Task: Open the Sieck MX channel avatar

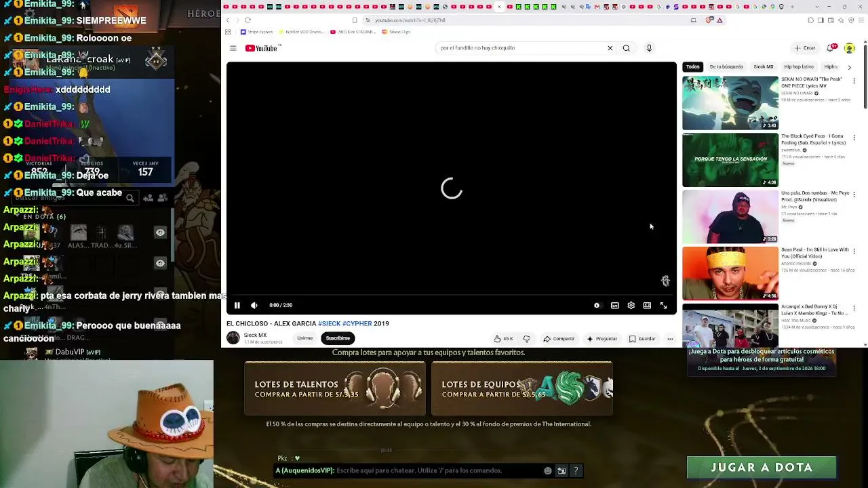Action: (233, 338)
